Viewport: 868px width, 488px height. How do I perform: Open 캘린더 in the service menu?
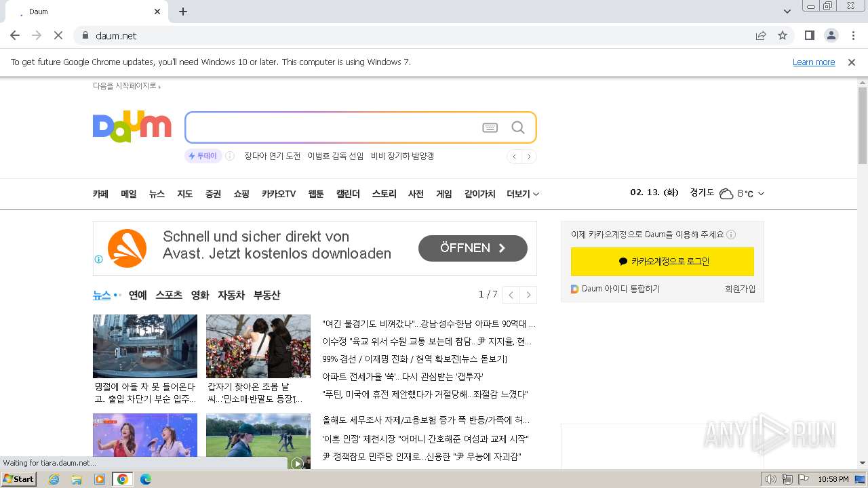click(348, 194)
